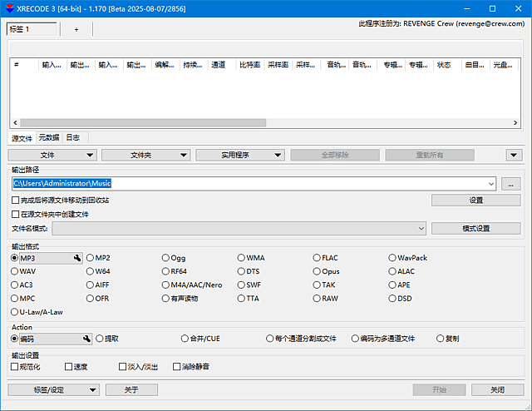This screenshot has height=411, width=532.
Task: Select the 每个通道分割成文件 action
Action: 301,339
